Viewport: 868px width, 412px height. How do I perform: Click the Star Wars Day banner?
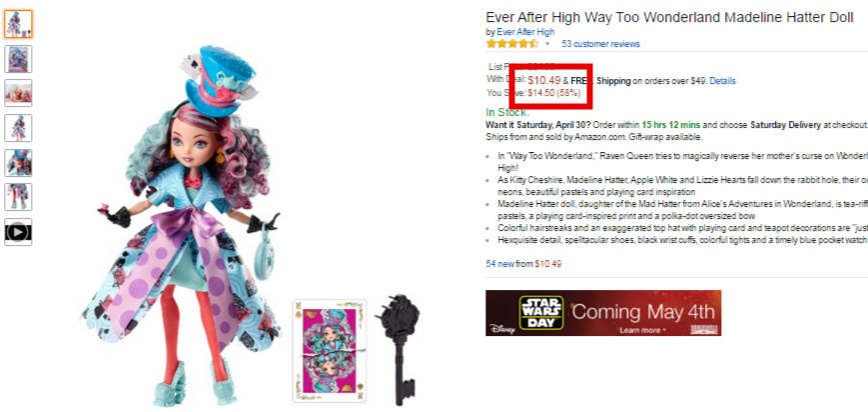click(603, 313)
